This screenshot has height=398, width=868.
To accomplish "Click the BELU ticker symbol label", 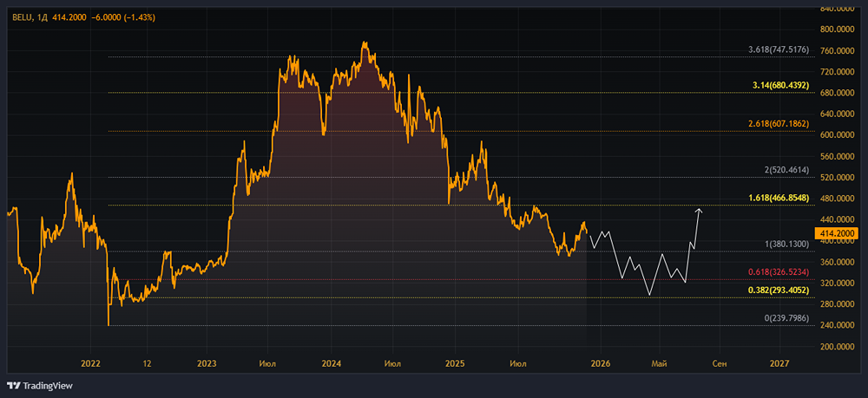I will (22, 17).
